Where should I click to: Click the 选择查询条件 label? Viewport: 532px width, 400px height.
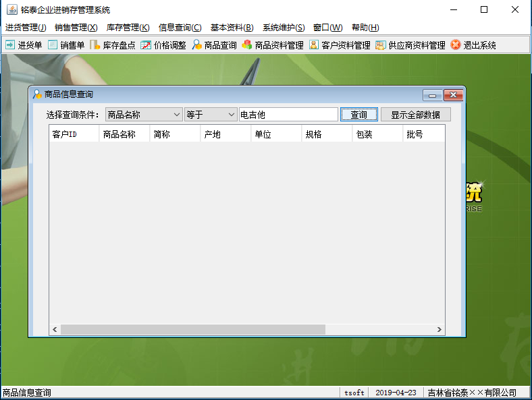point(72,115)
